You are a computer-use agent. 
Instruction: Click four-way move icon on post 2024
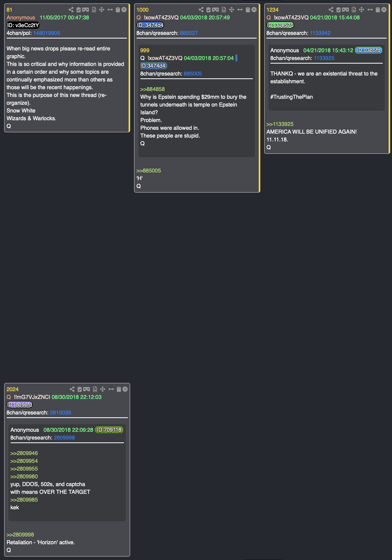pos(103,389)
